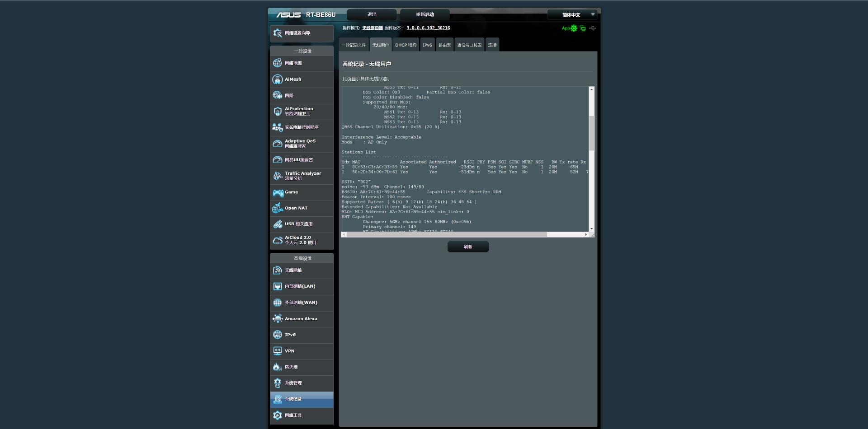Click the Mode : AP Only line
Viewport: 868px width, 429px height.
click(364, 142)
